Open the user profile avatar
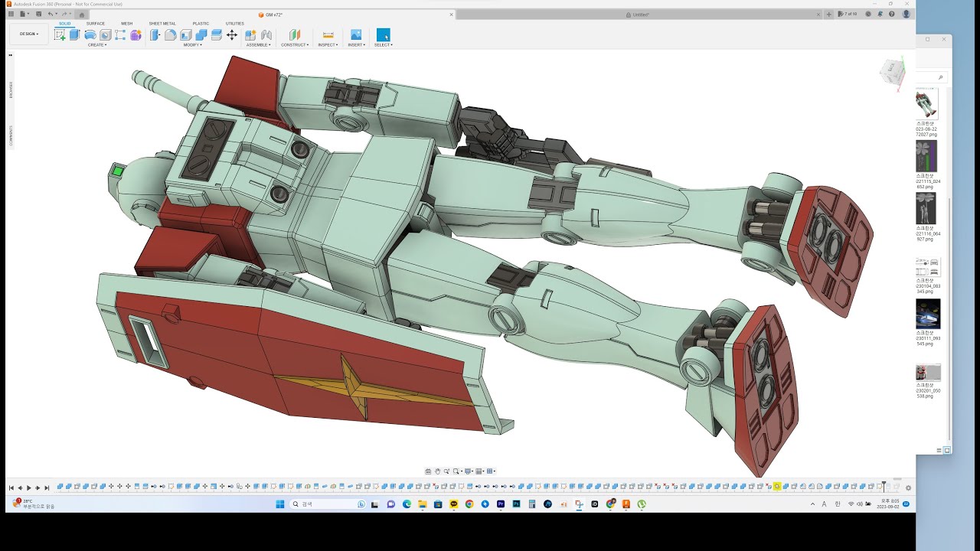 906,14
